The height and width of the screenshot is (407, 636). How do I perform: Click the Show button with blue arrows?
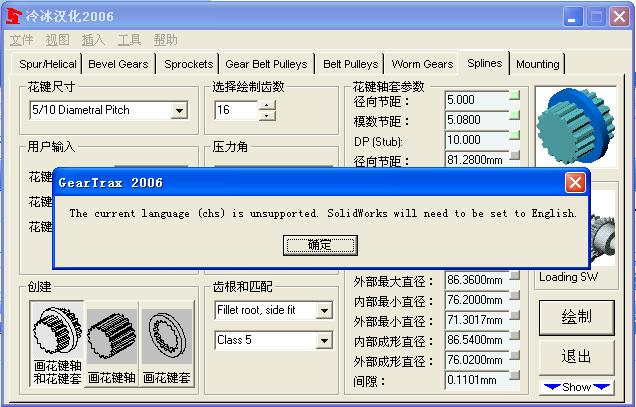(x=576, y=387)
